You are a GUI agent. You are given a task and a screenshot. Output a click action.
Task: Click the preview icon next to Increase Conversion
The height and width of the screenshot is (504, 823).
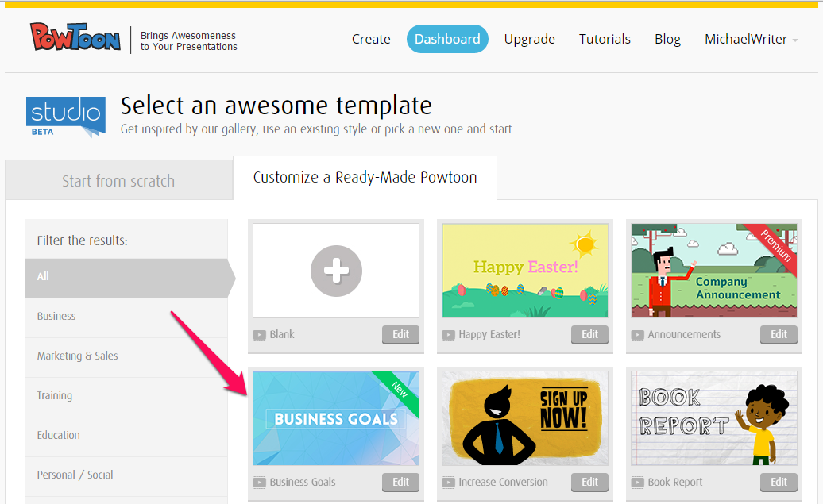(x=448, y=482)
